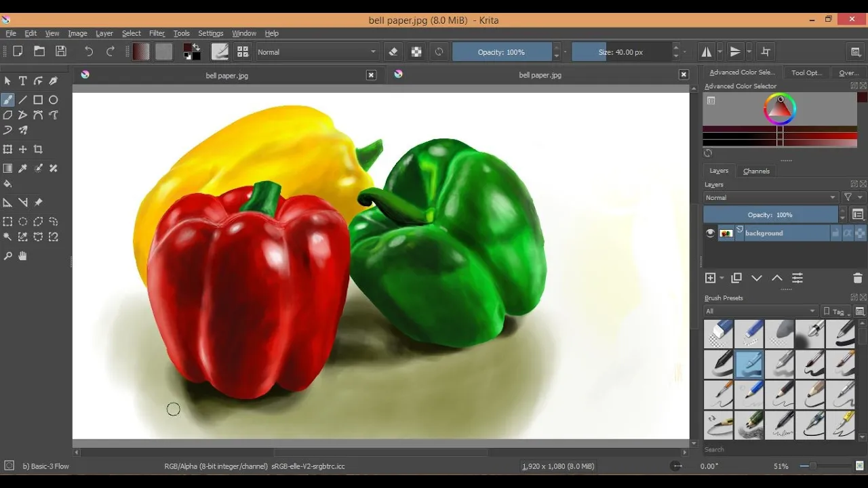Screen dimensions: 868x488
Task: Select the Text tool in toolbox
Action: pyautogui.click(x=22, y=81)
